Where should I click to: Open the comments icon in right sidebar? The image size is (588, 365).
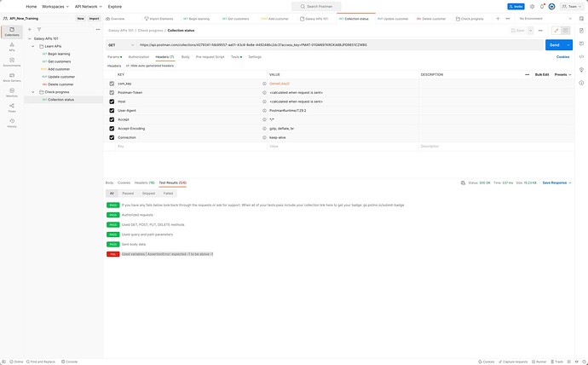pyautogui.click(x=581, y=43)
